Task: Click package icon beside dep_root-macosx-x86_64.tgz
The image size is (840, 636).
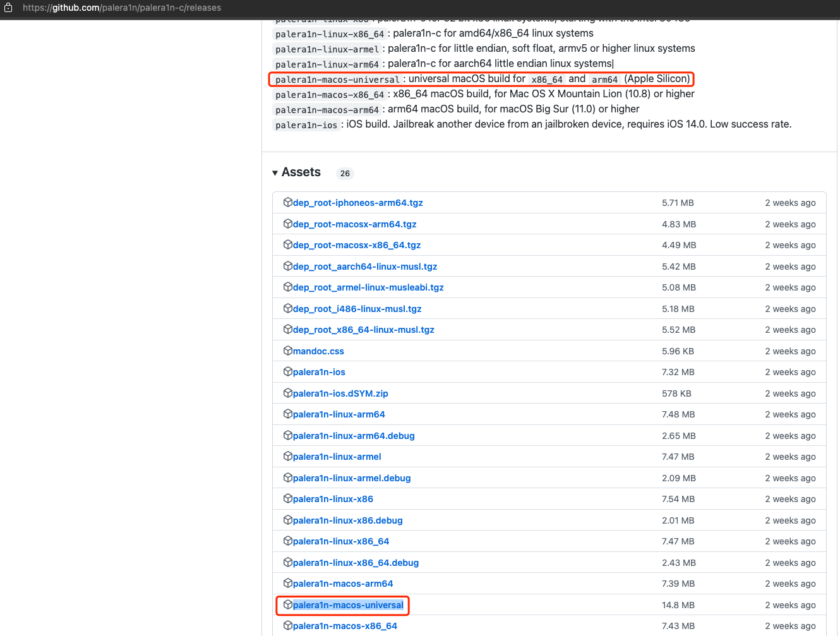Action: [288, 244]
